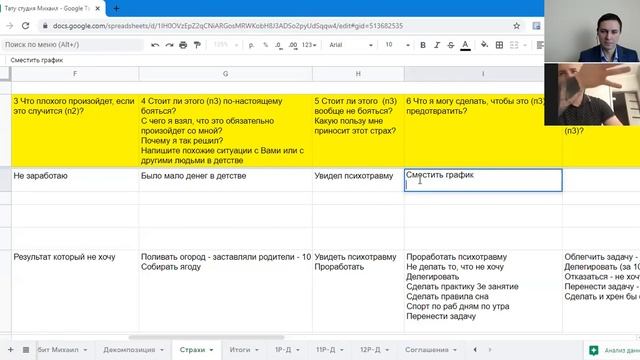This screenshot has height=360, width=640.
Task: Open the fill color bucket
Action: [484, 45]
